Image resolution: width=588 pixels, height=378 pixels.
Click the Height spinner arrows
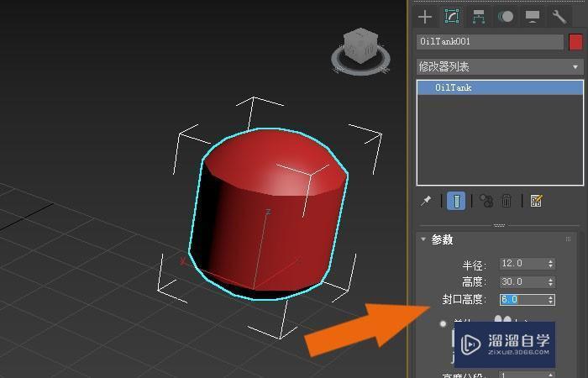pos(550,282)
